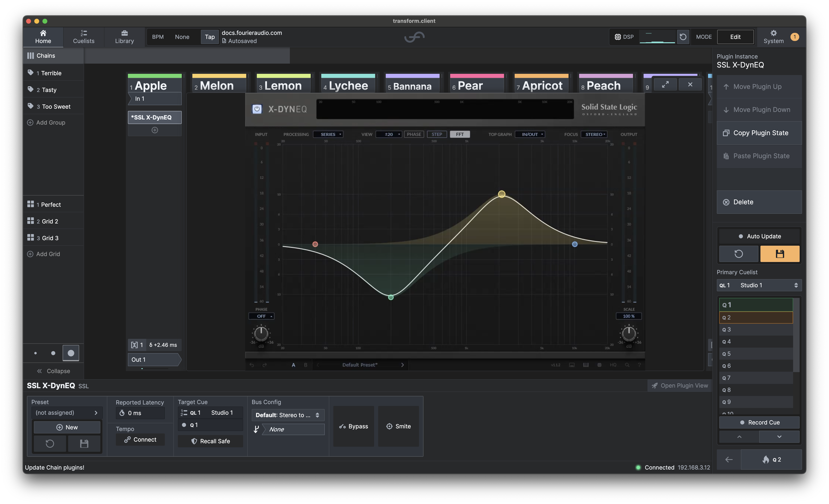Image resolution: width=829 pixels, height=504 pixels.
Task: Click the Open Plugin View button
Action: pos(680,386)
